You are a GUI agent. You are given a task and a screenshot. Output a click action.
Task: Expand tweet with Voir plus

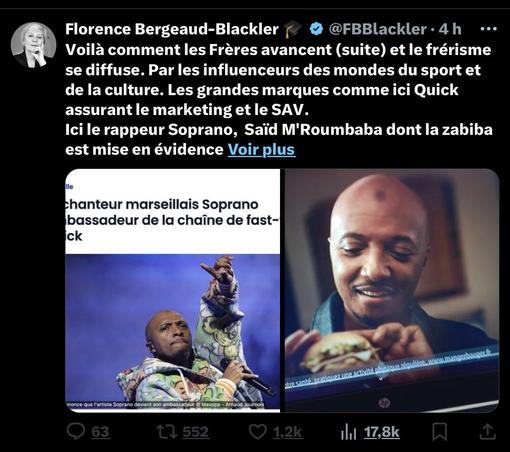pos(261,150)
